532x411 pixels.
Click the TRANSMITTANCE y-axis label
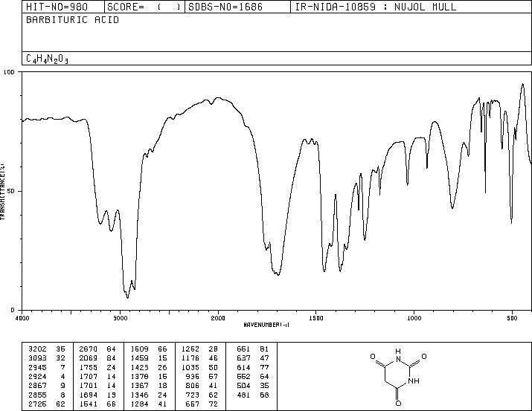click(2, 192)
